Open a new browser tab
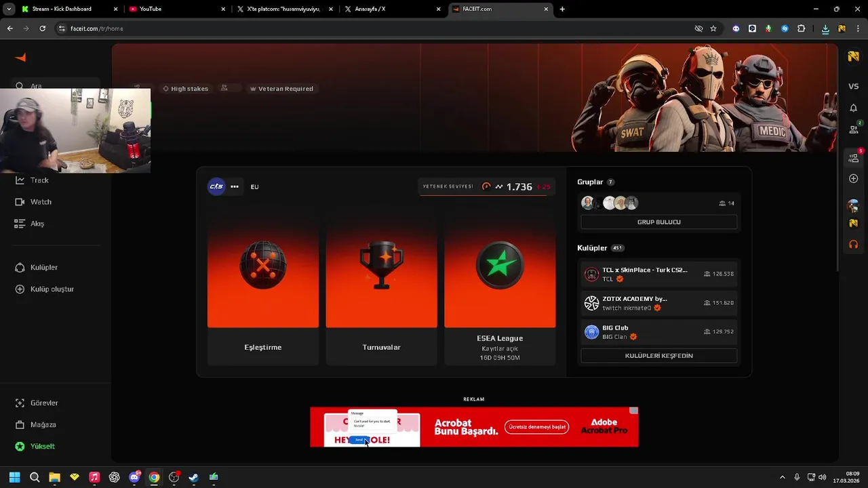The image size is (868, 488). coord(562,9)
